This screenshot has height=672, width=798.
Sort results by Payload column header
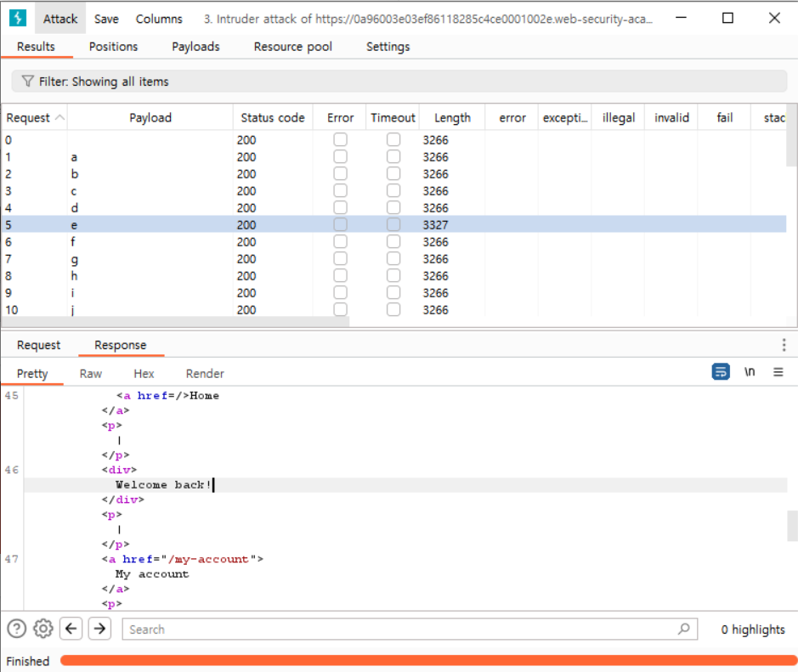point(150,117)
